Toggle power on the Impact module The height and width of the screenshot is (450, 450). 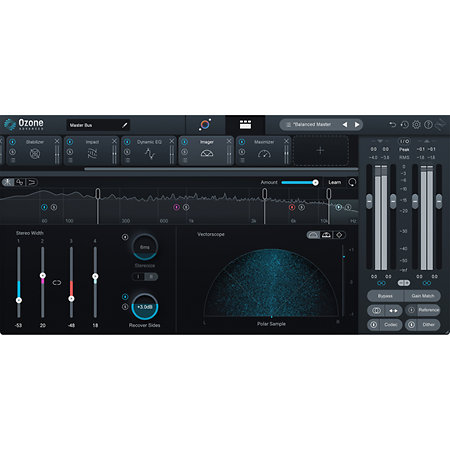(x=70, y=142)
